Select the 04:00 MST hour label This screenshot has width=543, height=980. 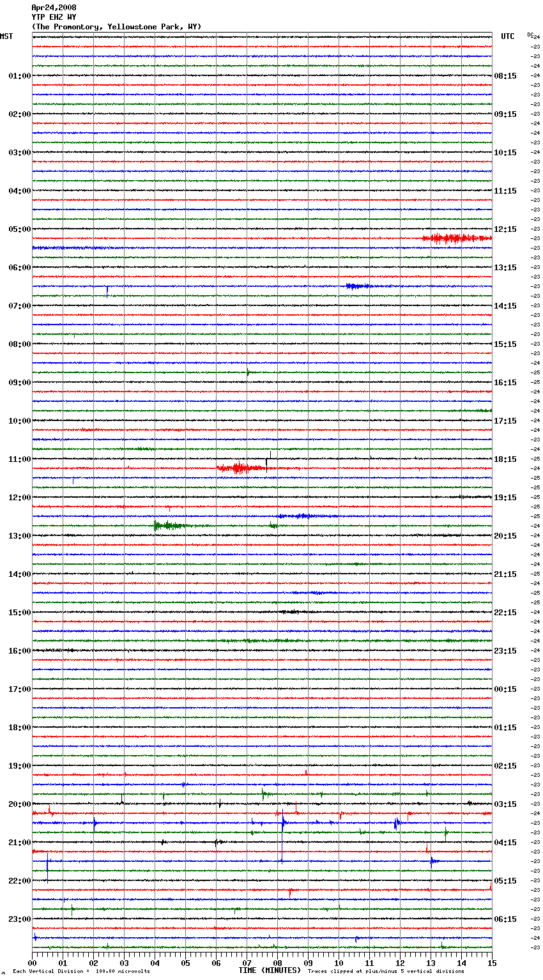point(19,191)
